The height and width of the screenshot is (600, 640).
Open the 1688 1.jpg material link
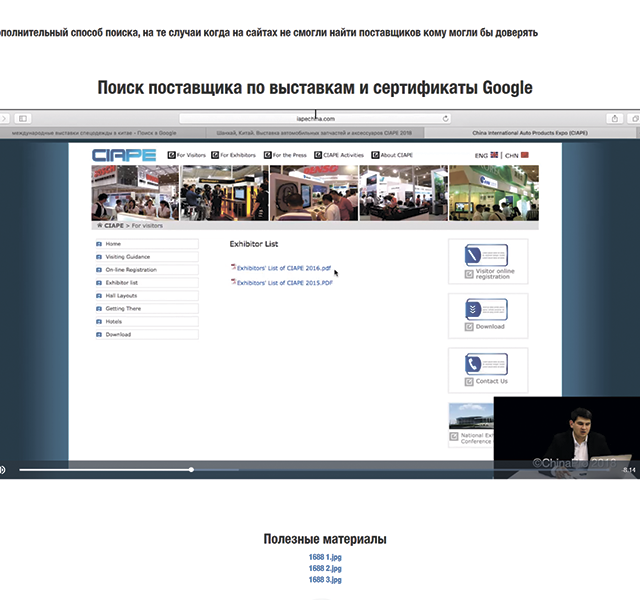pos(325,557)
